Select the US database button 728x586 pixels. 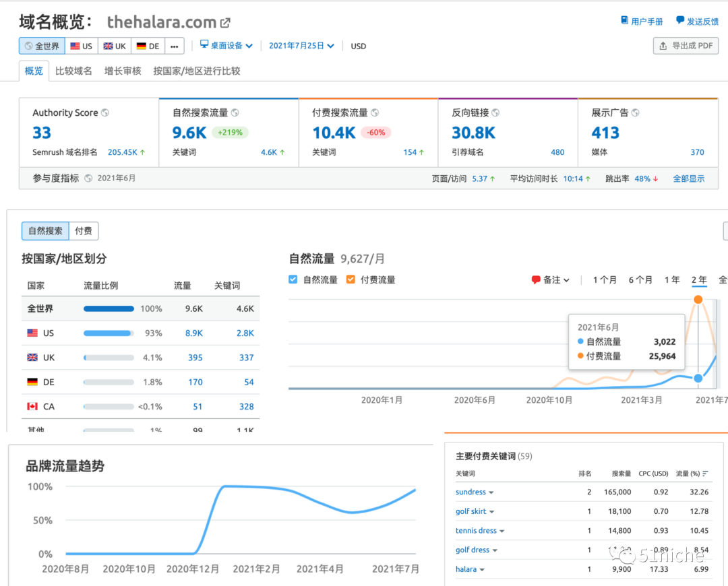(x=82, y=46)
